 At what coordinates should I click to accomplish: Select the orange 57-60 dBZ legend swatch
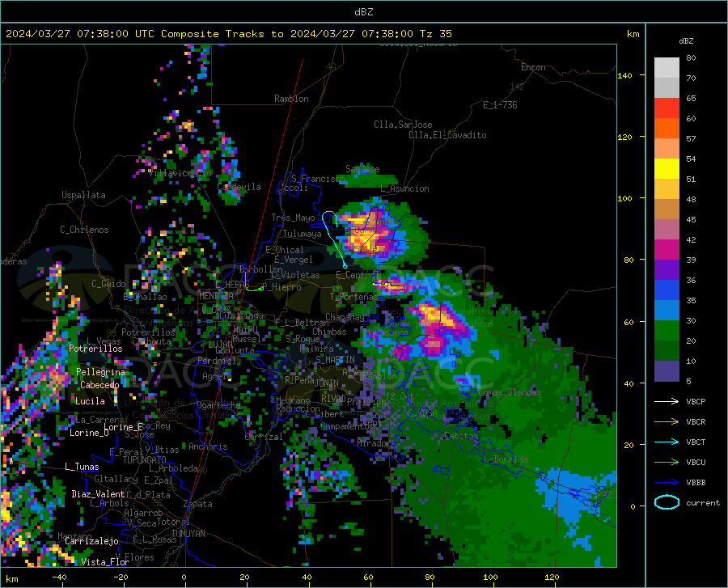pyautogui.click(x=667, y=129)
